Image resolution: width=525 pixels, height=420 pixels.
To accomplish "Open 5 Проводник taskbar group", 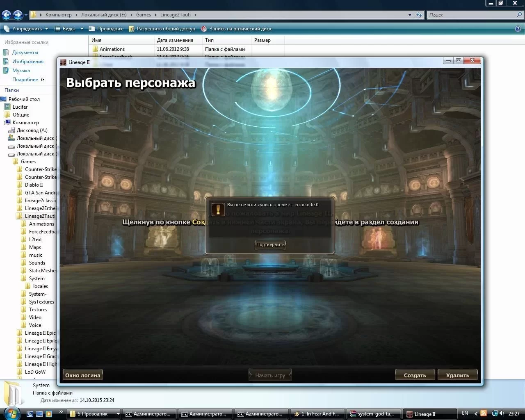I will click(x=94, y=414).
